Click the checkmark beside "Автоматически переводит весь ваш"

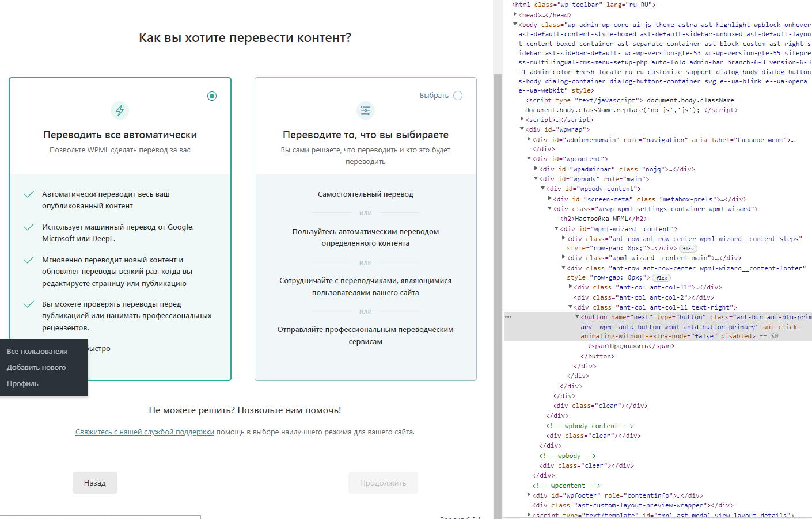click(x=28, y=194)
